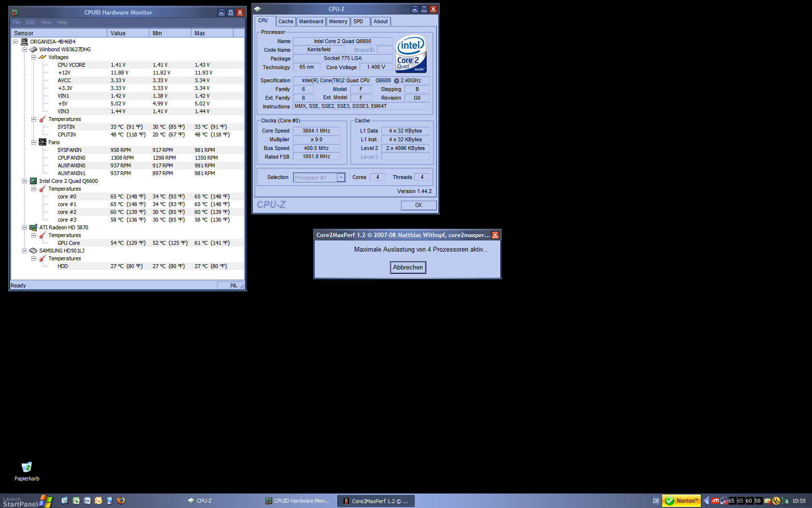Screen dimensions: 812x508
Task: Click the Internet Explorer quick launch icon
Action: point(65,501)
